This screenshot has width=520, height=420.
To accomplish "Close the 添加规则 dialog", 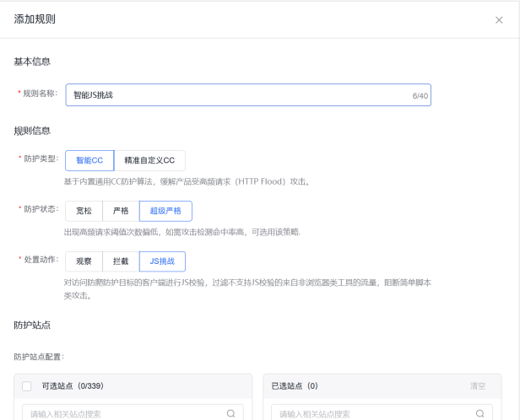I will tap(499, 20).
